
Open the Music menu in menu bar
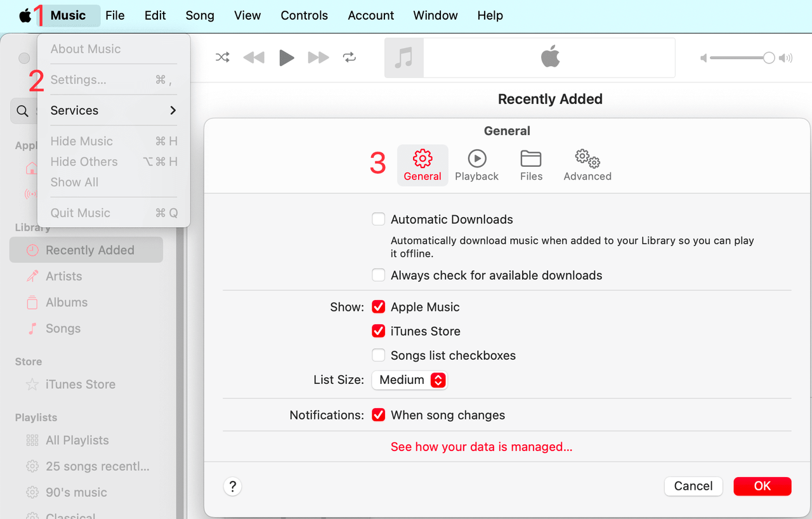[68, 15]
